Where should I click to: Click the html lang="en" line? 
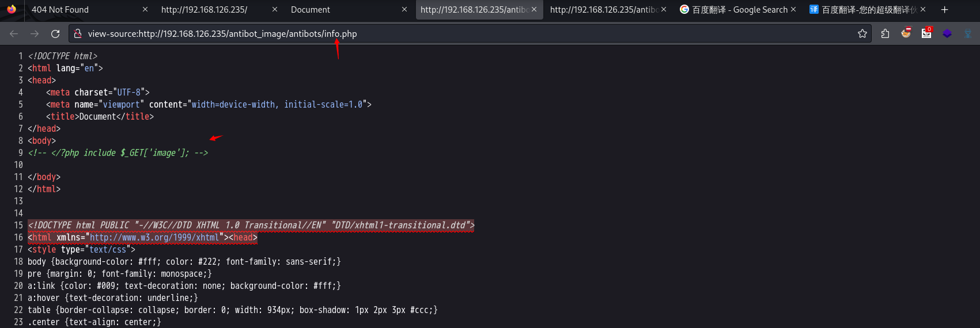pyautogui.click(x=65, y=68)
